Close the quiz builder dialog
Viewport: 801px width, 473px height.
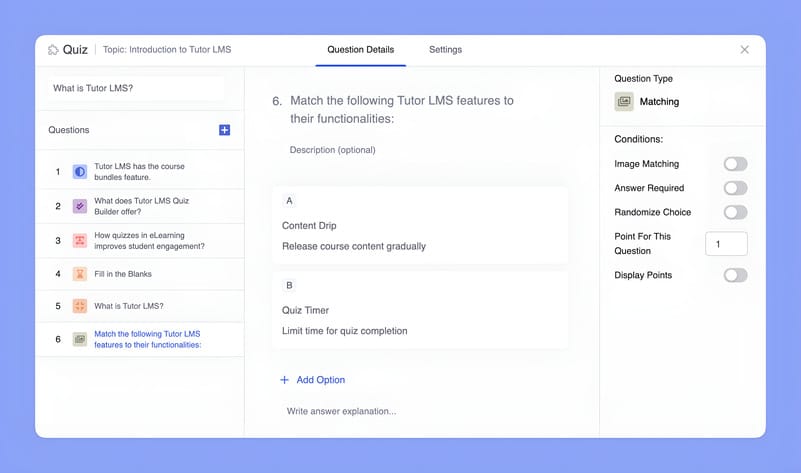tap(744, 50)
